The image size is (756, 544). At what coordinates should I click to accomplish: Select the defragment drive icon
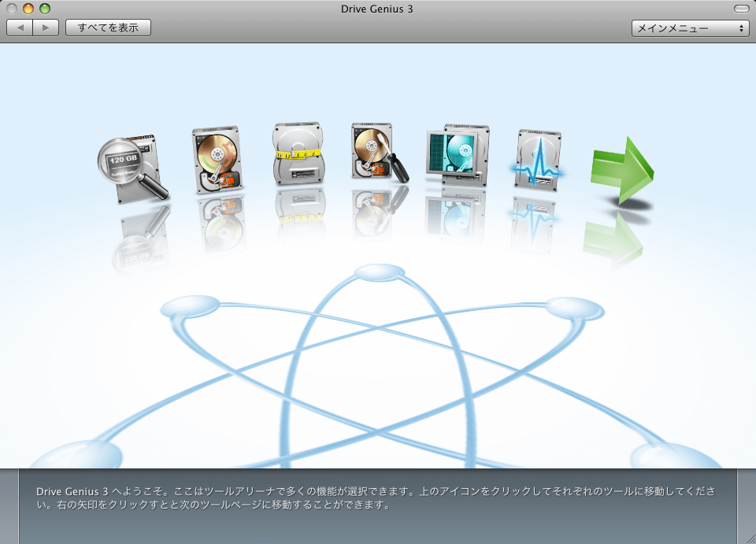click(217, 160)
